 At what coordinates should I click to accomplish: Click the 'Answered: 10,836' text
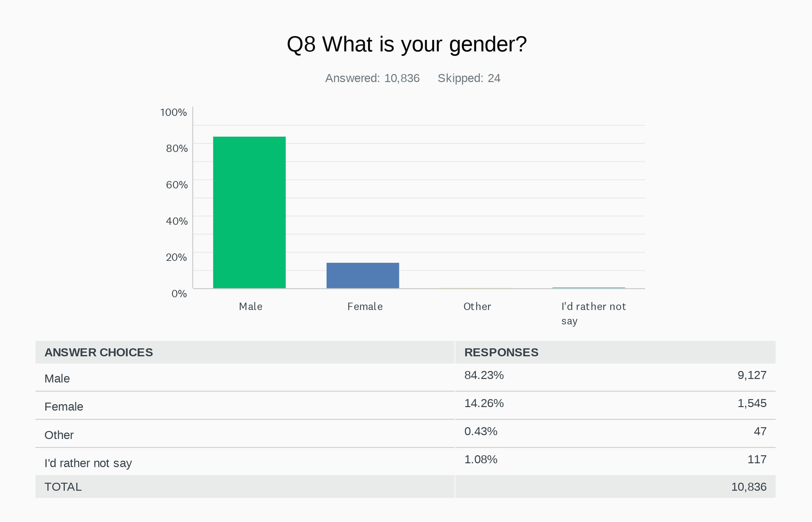click(372, 78)
